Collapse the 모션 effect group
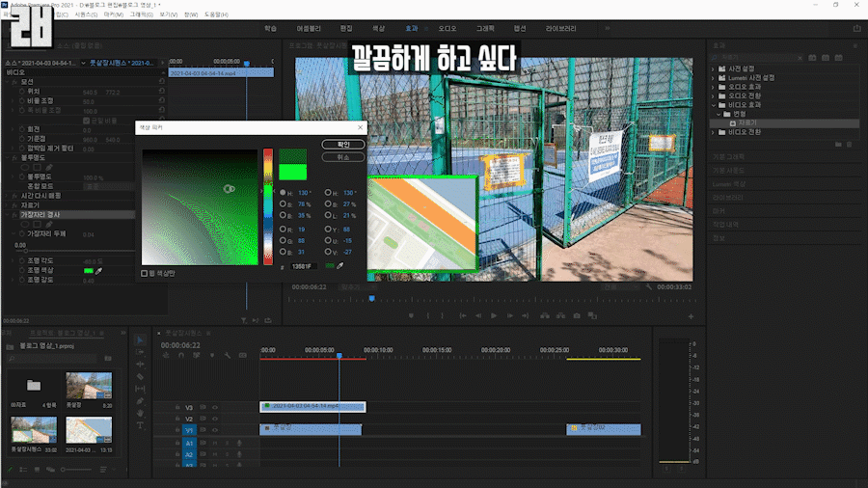The image size is (868, 488). tap(8, 82)
